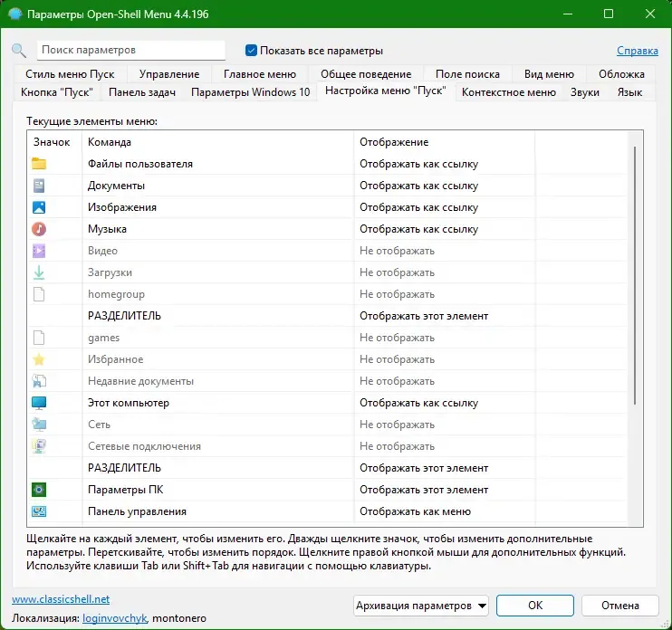Image resolution: width=672 pixels, height=630 pixels.
Task: Click the Сеть network icon
Action: coord(39,425)
